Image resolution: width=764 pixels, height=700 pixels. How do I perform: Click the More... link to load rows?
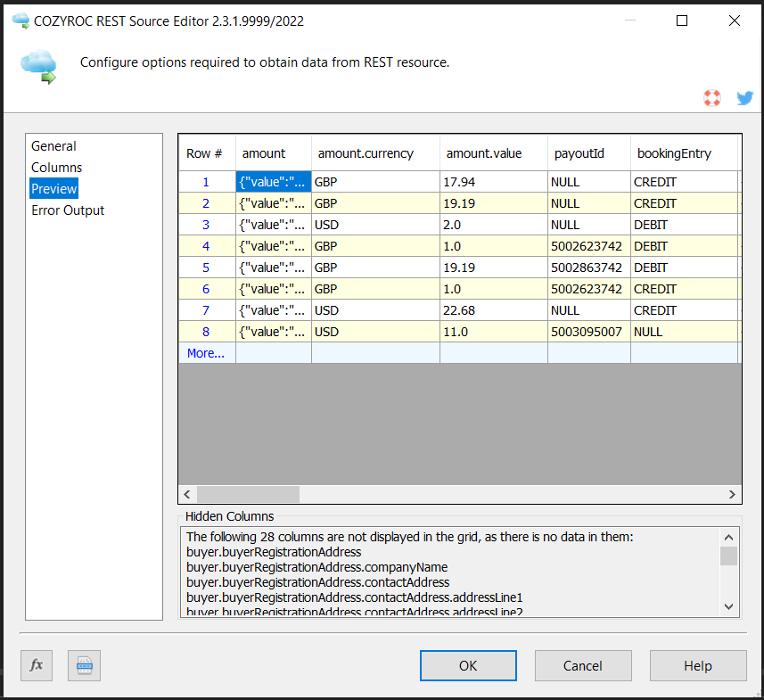pyautogui.click(x=206, y=353)
